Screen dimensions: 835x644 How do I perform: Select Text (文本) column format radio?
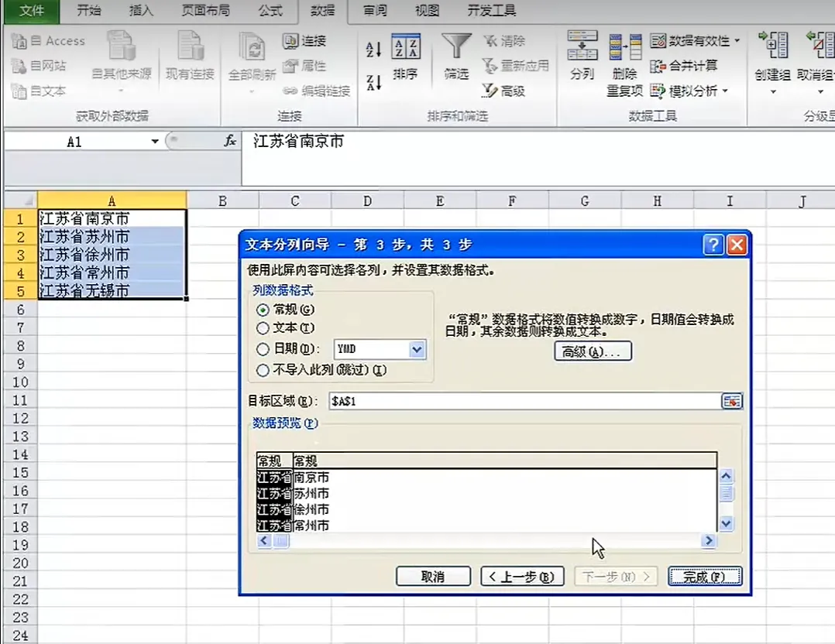coord(263,328)
